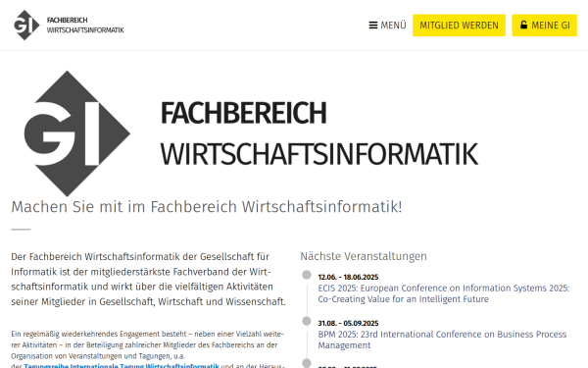Open the hamburger MENÜ
This screenshot has height=368, width=588.
[387, 26]
